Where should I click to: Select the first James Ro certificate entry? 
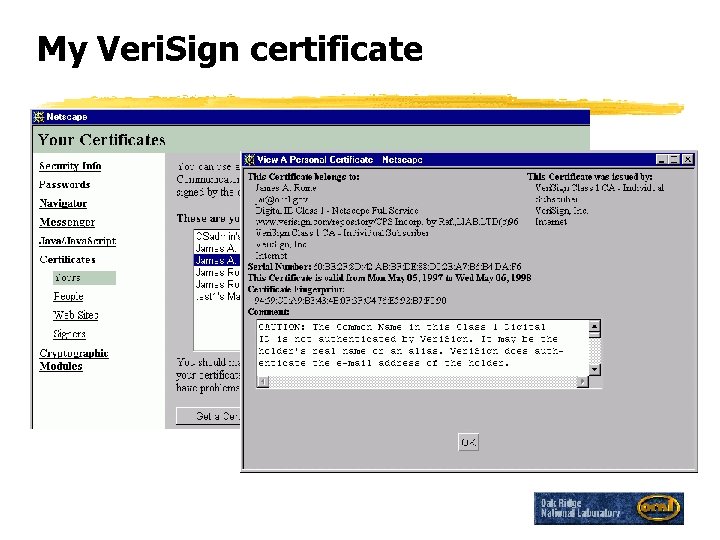click(x=217, y=272)
